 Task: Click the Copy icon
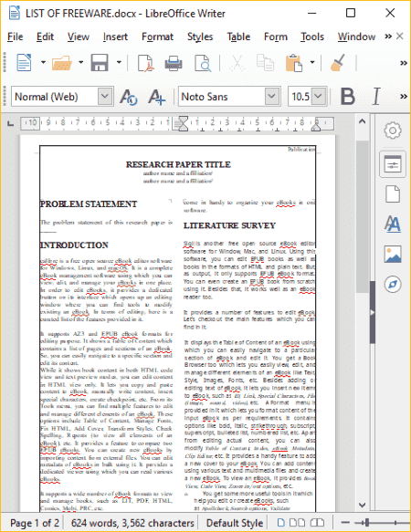265,63
